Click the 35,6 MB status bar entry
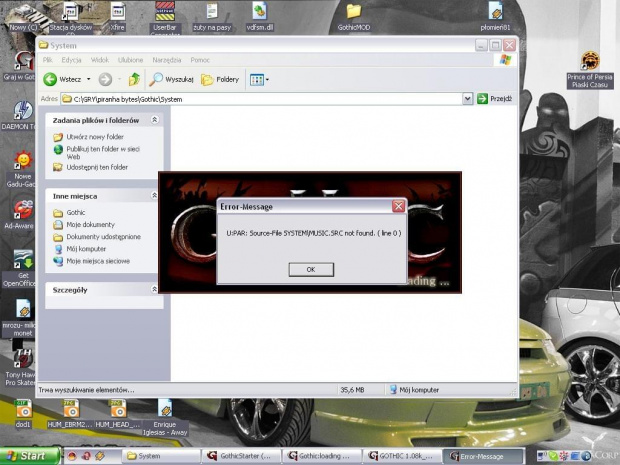620x465 pixels. tap(352, 390)
